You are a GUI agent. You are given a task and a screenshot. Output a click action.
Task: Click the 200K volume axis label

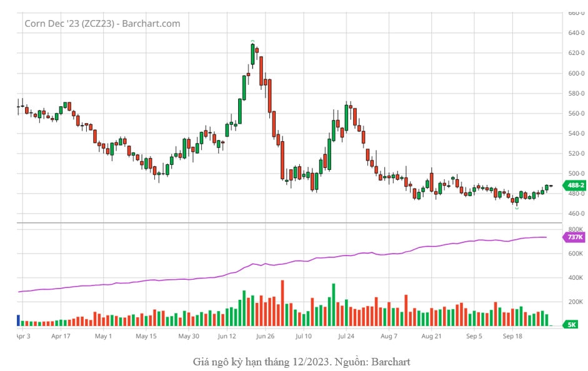click(x=576, y=302)
